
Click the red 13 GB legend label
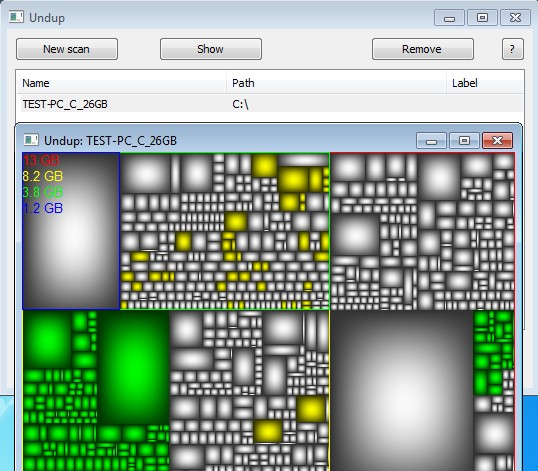pyautogui.click(x=41, y=161)
